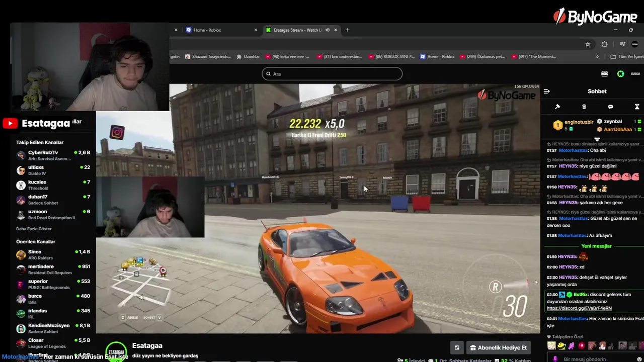Open the Closer League of Legends channel
Viewport: 644px width, 362px height.
tap(53, 343)
